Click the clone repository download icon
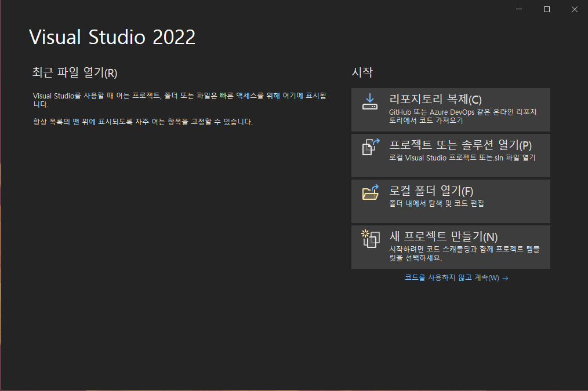 (370, 101)
